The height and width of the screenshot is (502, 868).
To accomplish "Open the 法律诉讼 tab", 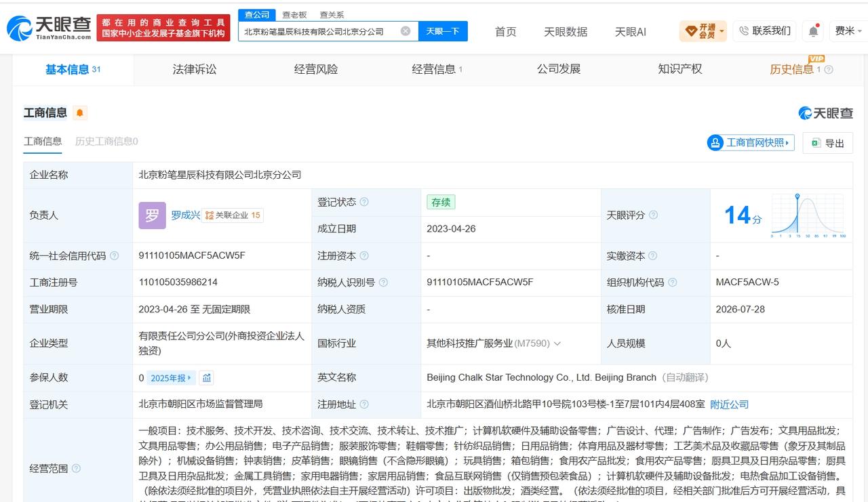I will (195, 69).
